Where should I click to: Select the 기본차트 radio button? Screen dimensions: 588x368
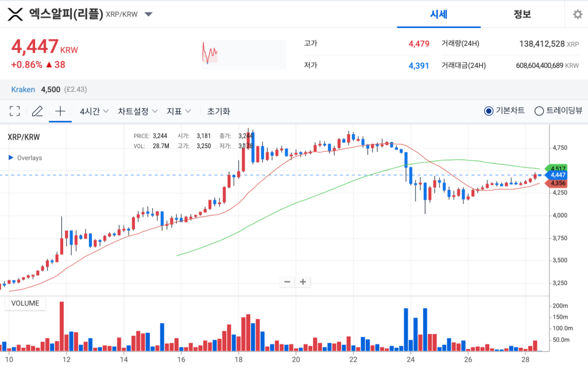pyautogui.click(x=488, y=111)
